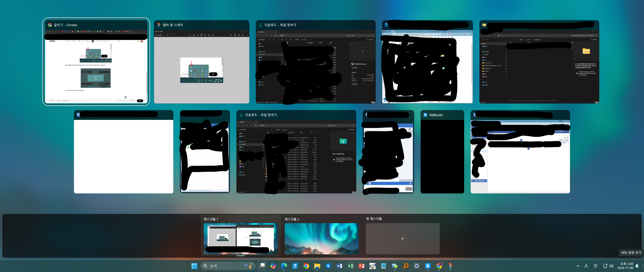Open Excel from the taskbar
The width and height of the screenshot is (644, 272).
point(350,266)
